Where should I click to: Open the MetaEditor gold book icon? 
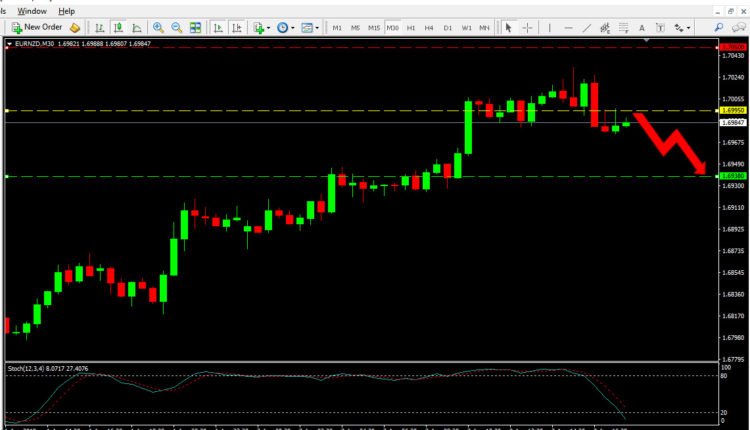click(75, 28)
